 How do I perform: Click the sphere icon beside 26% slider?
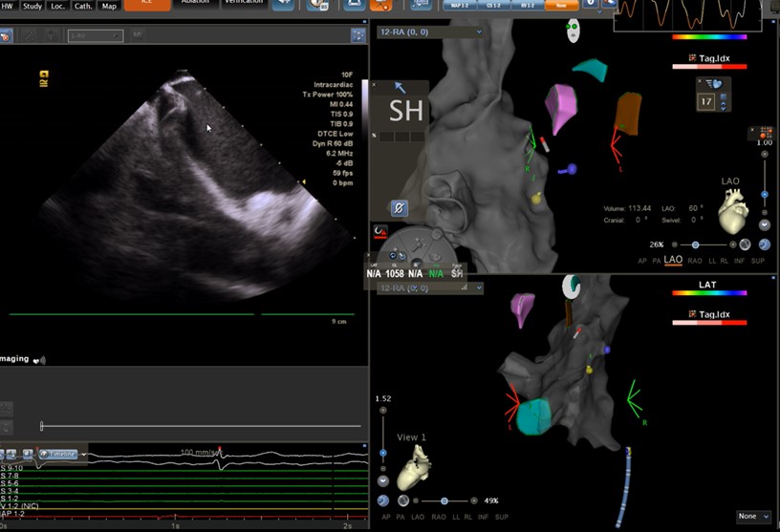click(x=745, y=245)
